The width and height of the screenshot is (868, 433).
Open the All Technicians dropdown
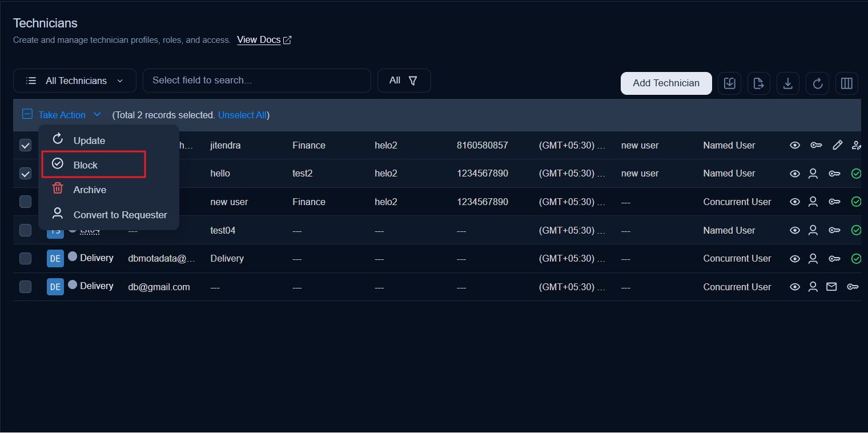click(x=75, y=81)
